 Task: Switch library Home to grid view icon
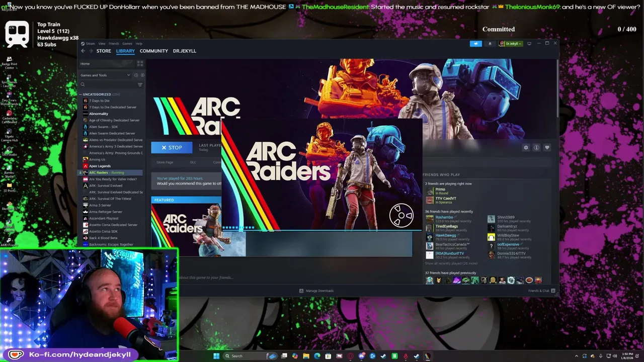pyautogui.click(x=140, y=63)
